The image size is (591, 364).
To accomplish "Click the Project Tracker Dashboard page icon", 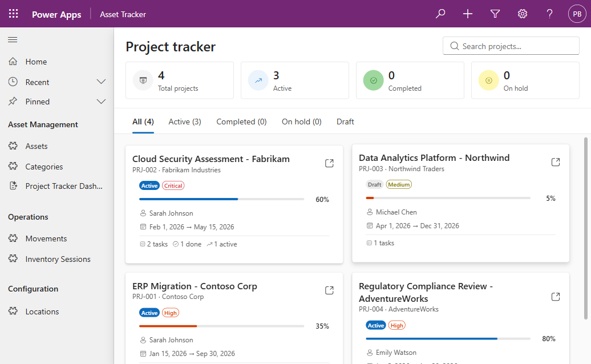I will [13, 185].
